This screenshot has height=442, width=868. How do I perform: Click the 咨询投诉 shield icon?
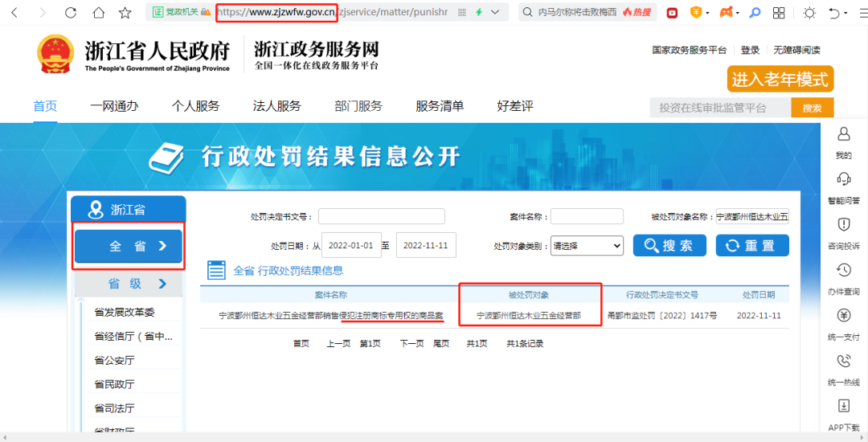point(843,225)
